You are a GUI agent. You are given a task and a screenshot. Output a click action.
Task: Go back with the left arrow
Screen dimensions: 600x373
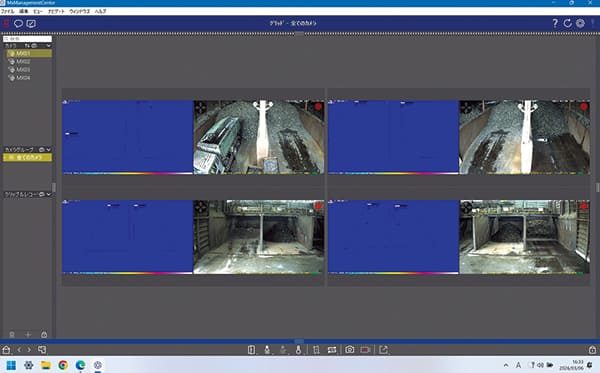pos(19,350)
